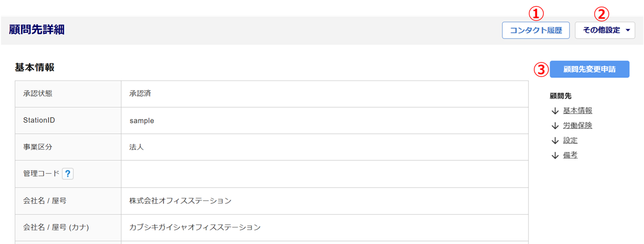Open the その他設定 dropdown menu
Screen dimensions: 644x244
pos(605,30)
